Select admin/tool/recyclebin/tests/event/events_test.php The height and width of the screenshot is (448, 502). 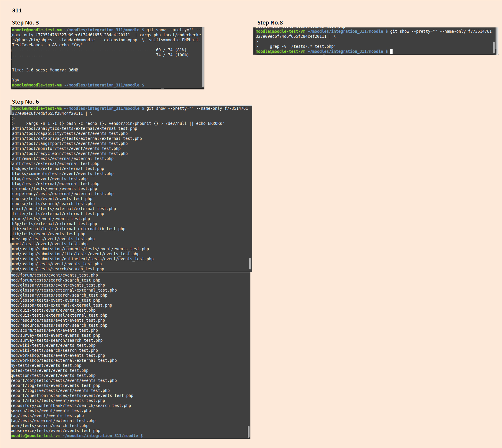click(x=70, y=154)
